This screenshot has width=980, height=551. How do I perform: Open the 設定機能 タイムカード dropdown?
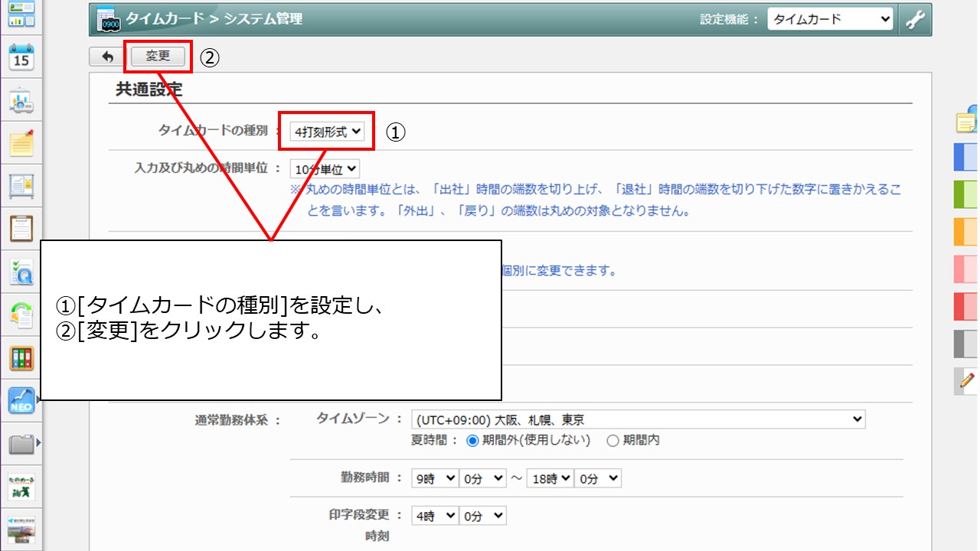tap(830, 20)
